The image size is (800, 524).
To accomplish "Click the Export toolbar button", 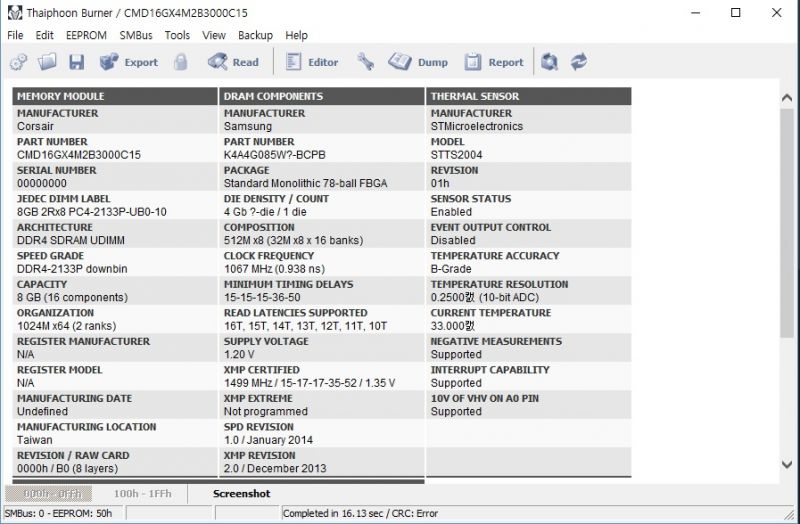I will coord(129,62).
